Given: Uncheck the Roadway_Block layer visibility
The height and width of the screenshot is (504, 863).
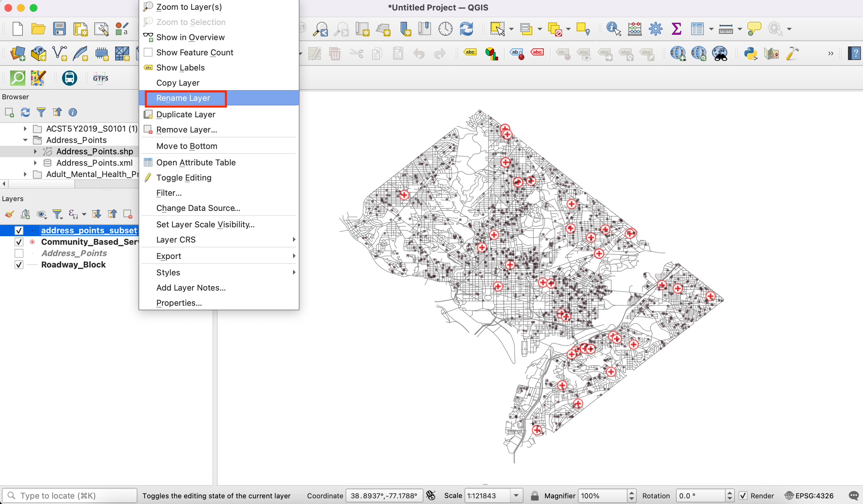Looking at the screenshot, I should pyautogui.click(x=19, y=265).
